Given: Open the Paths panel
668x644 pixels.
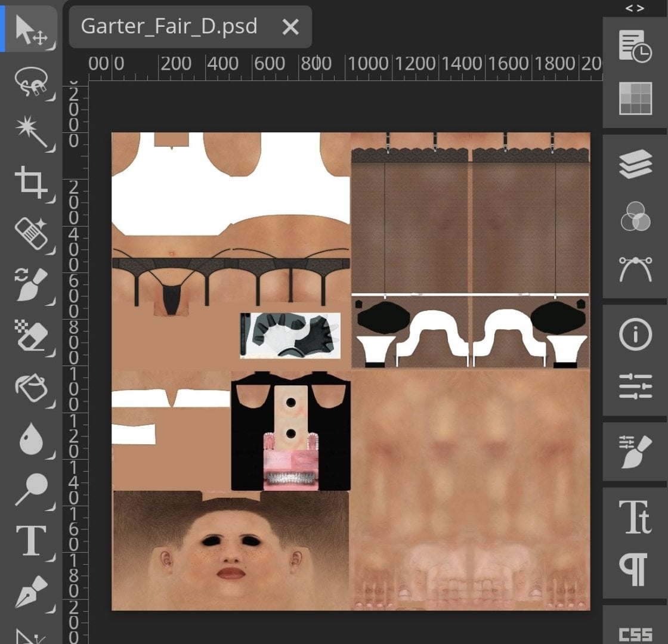Looking at the screenshot, I should (x=635, y=269).
